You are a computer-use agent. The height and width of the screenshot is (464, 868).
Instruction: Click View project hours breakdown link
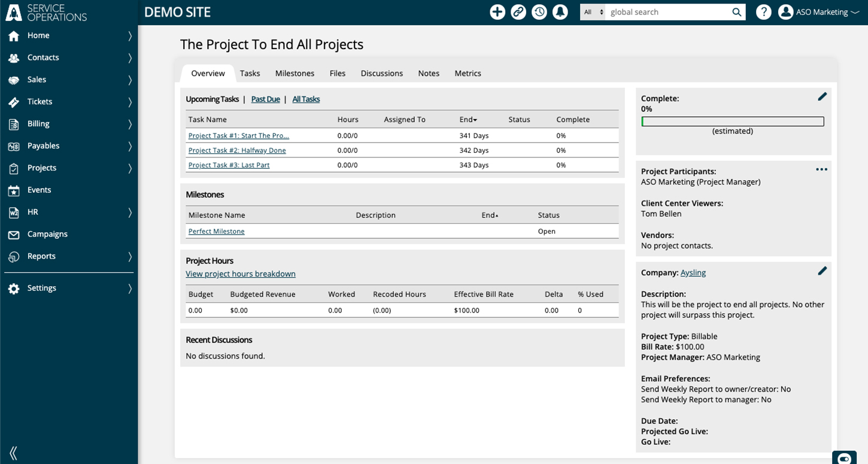241,274
